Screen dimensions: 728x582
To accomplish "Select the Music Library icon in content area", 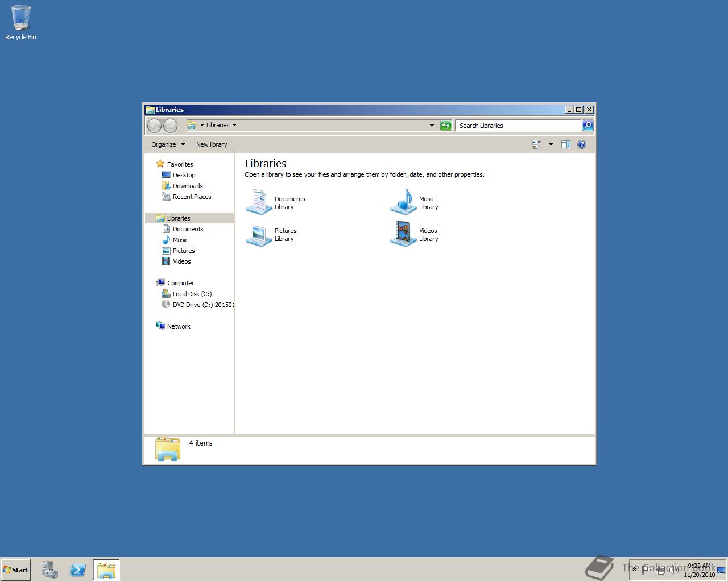I will (x=403, y=202).
